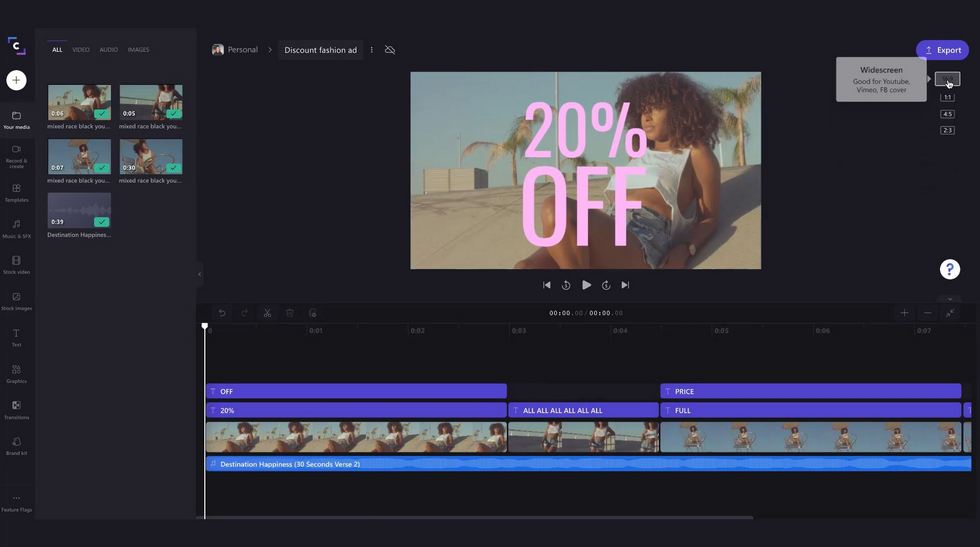
Task: Open the Stock images library
Action: tap(16, 301)
